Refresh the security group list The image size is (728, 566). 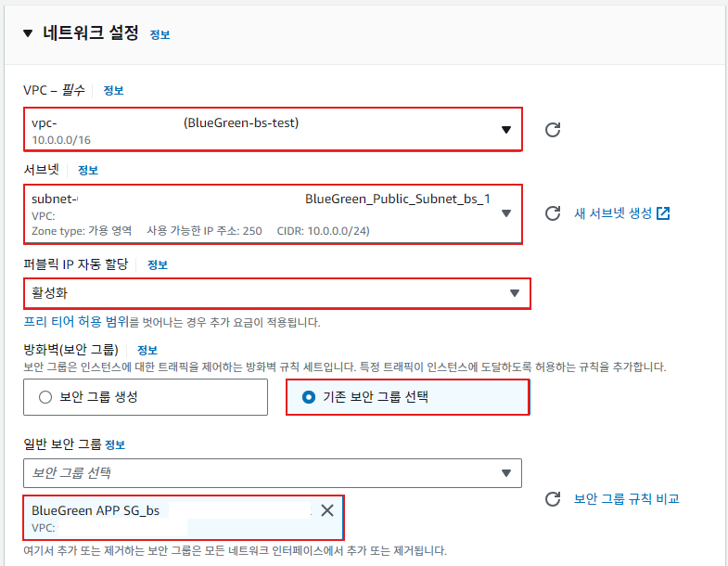pyautogui.click(x=553, y=499)
